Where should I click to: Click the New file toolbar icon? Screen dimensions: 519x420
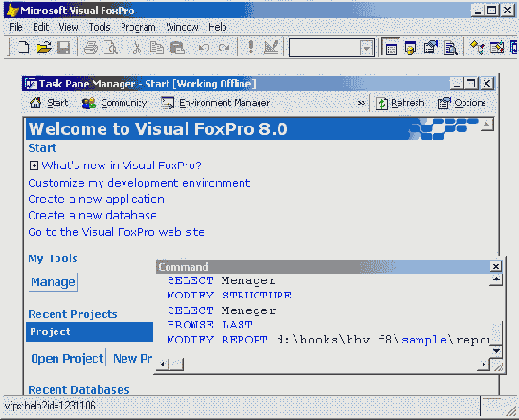click(23, 47)
